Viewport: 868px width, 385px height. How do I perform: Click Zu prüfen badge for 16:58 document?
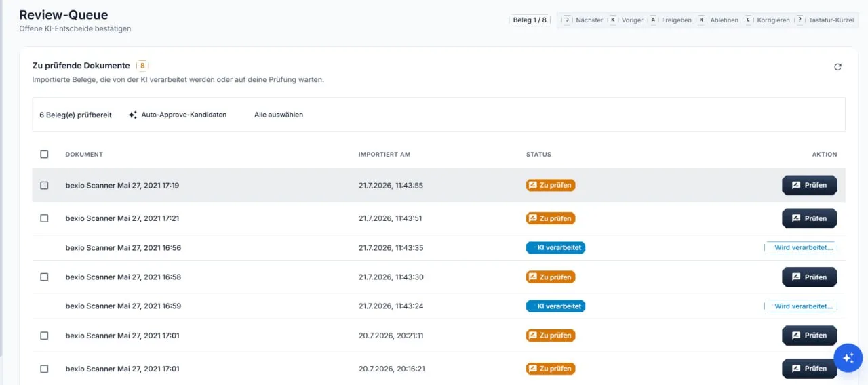[551, 277]
